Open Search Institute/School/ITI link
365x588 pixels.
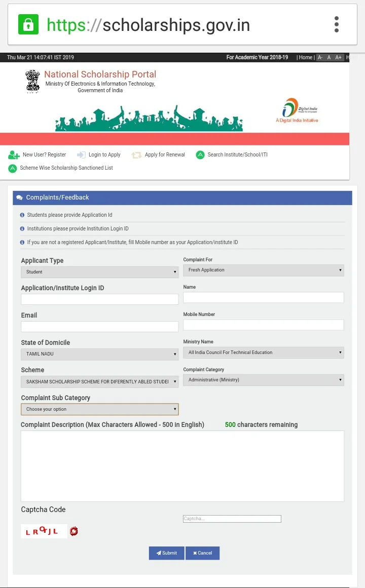[x=237, y=155]
